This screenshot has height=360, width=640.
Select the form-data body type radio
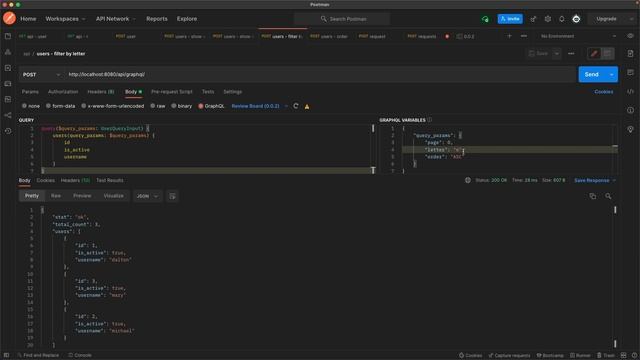coord(48,106)
